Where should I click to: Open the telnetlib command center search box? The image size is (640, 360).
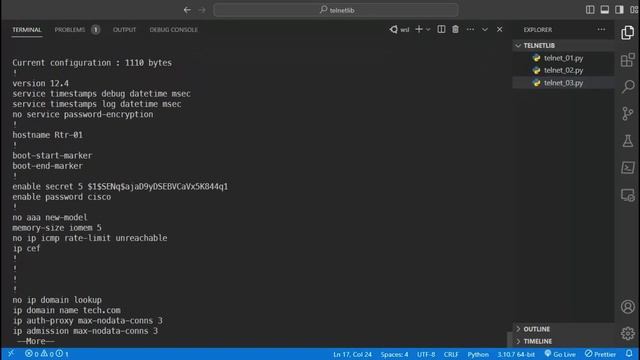click(x=336, y=10)
